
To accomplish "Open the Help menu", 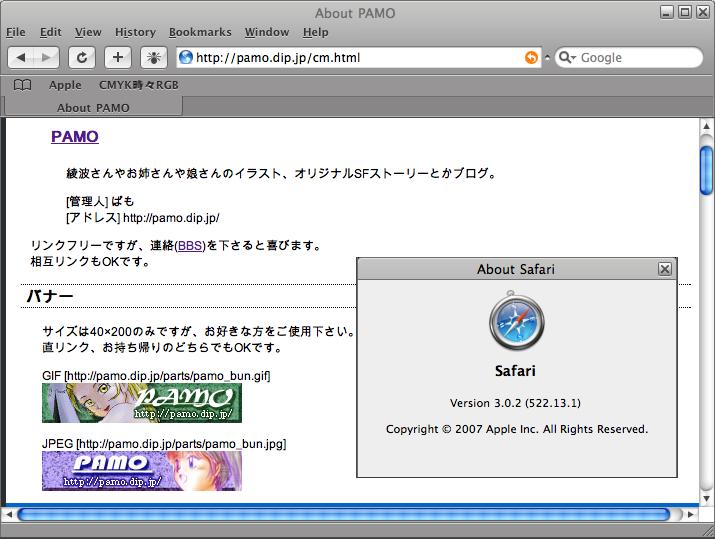I will [316, 32].
